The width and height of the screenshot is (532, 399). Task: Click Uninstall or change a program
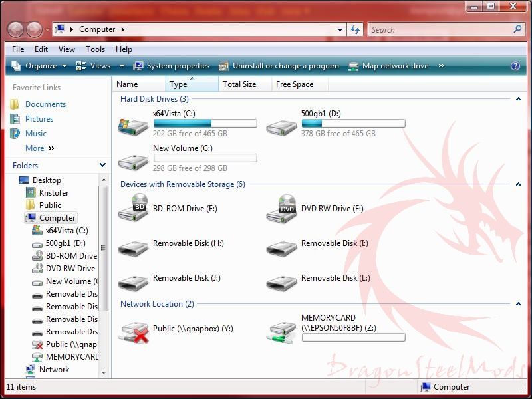click(x=285, y=66)
